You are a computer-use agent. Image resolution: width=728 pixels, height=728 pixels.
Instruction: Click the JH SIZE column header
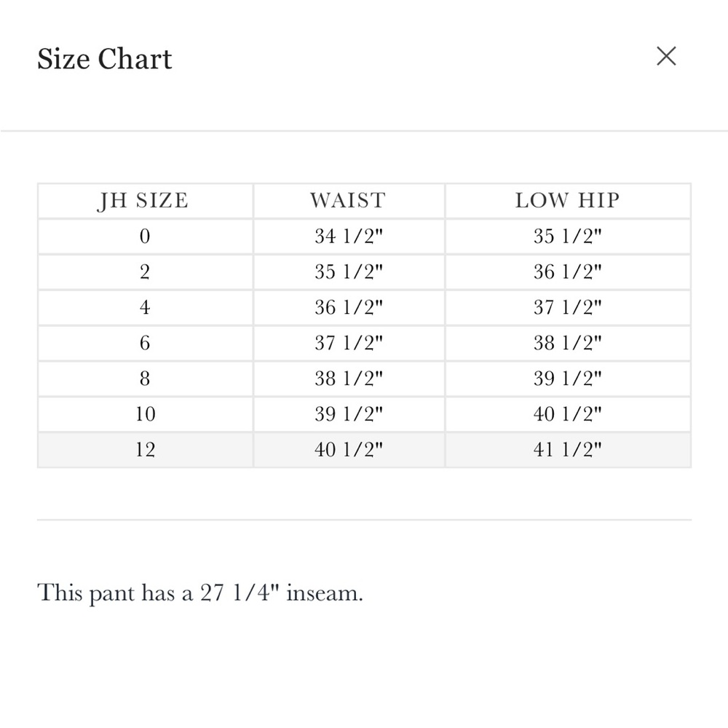pyautogui.click(x=145, y=201)
